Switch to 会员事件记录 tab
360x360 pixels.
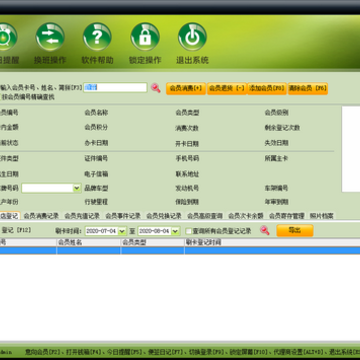pyautogui.click(x=123, y=216)
